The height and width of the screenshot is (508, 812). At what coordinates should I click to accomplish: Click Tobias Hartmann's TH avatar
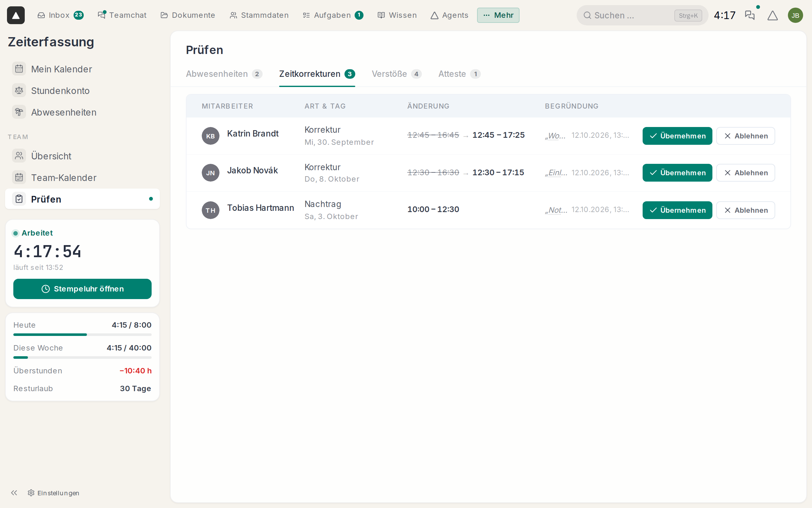(210, 210)
